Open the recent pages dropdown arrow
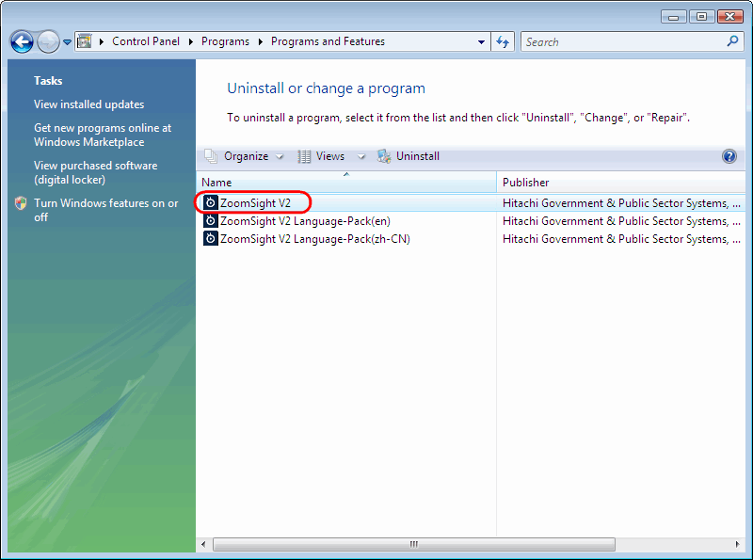 67,42
